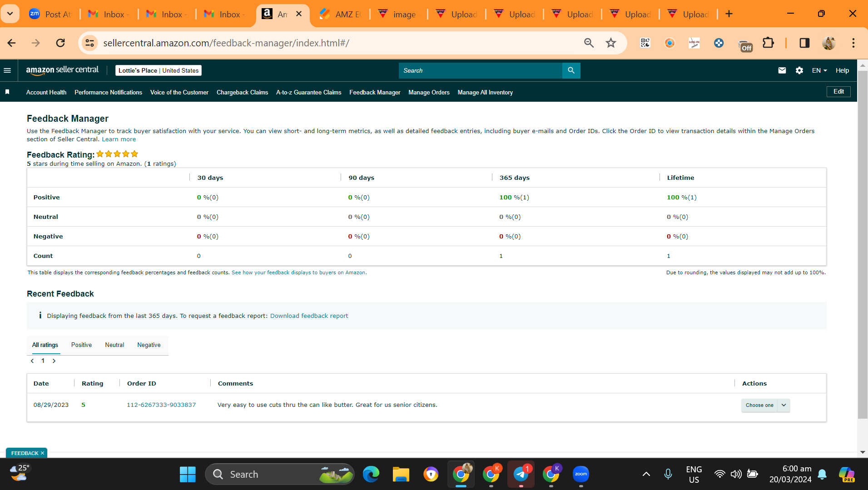Click the zoom magnifier icon in address bar

click(x=589, y=43)
